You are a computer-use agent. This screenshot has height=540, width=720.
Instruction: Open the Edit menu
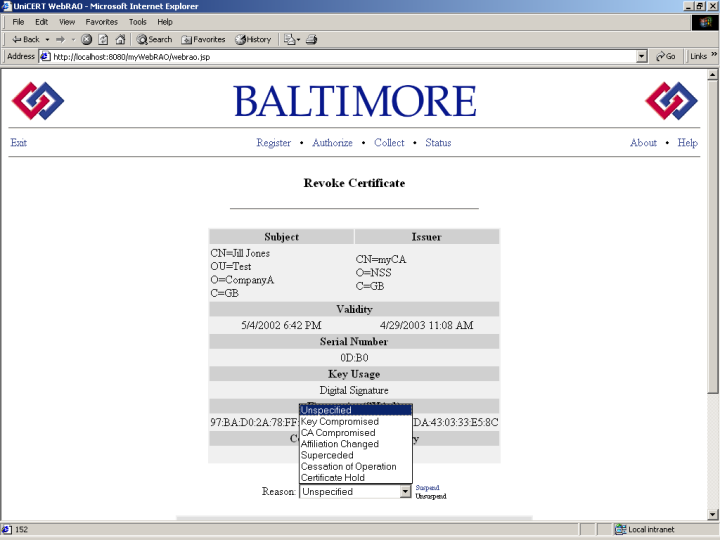41,22
